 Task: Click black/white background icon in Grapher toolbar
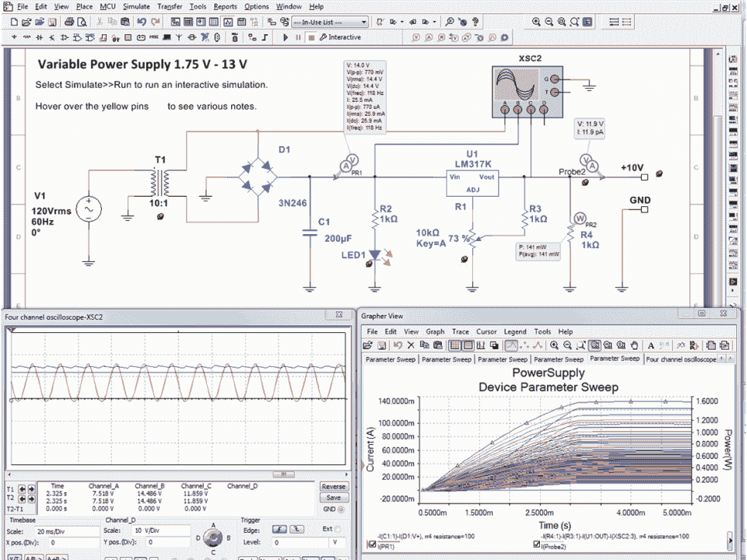tap(494, 345)
